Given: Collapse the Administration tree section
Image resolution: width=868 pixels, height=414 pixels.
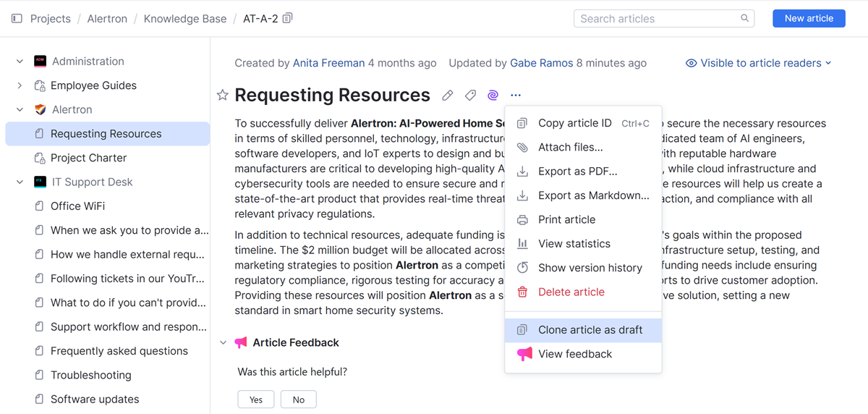Looking at the screenshot, I should pos(20,62).
